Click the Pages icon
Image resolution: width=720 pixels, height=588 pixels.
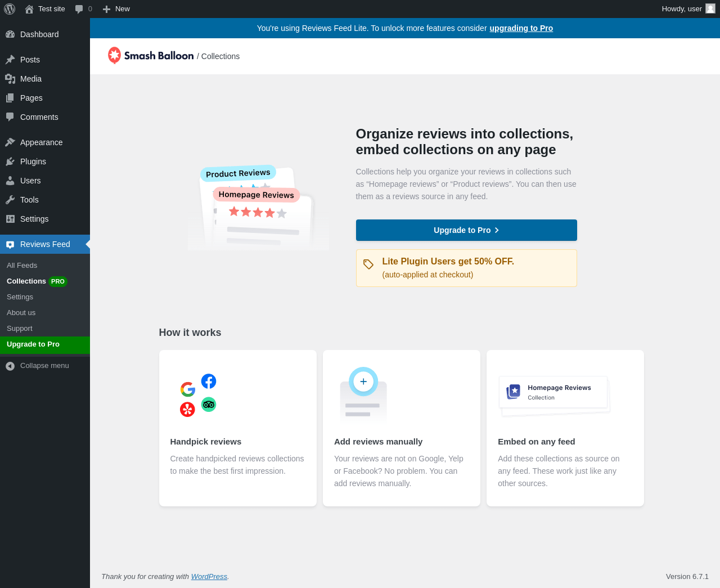tap(10, 98)
